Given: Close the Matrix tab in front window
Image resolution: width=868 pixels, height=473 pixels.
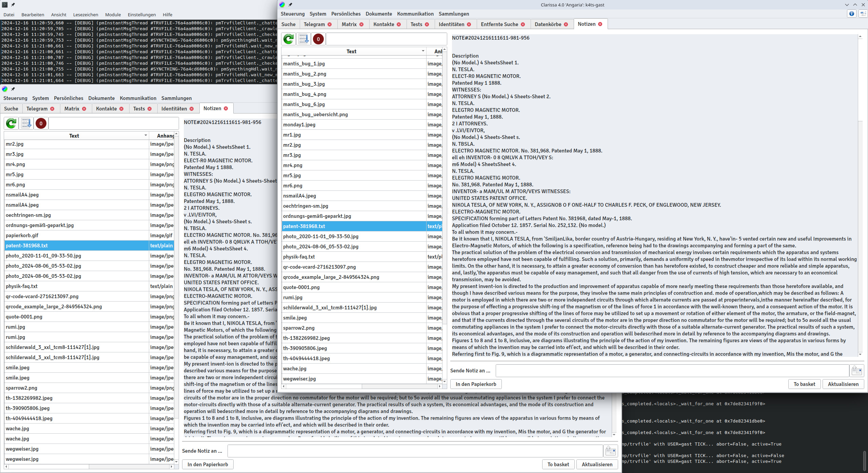Looking at the screenshot, I should pos(361,24).
